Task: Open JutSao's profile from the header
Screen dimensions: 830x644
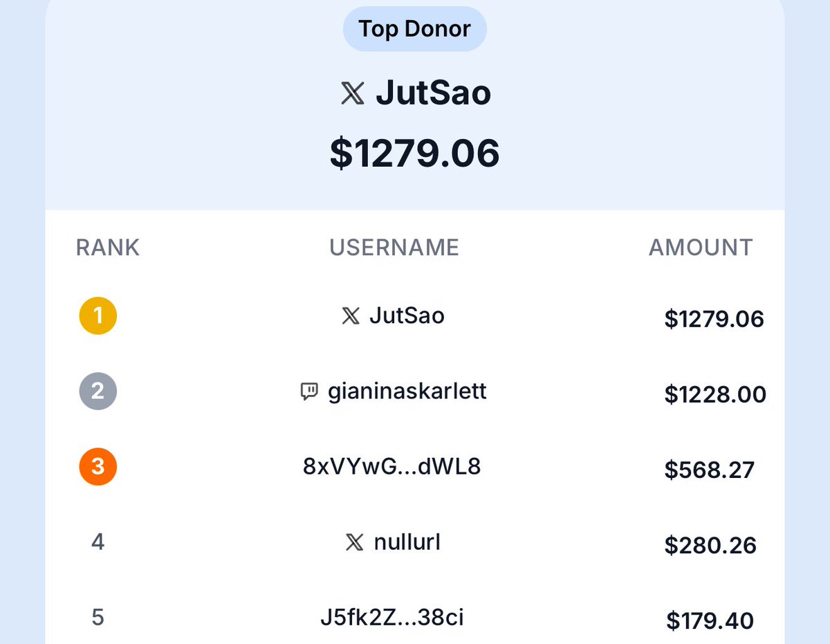Action: 434,93
